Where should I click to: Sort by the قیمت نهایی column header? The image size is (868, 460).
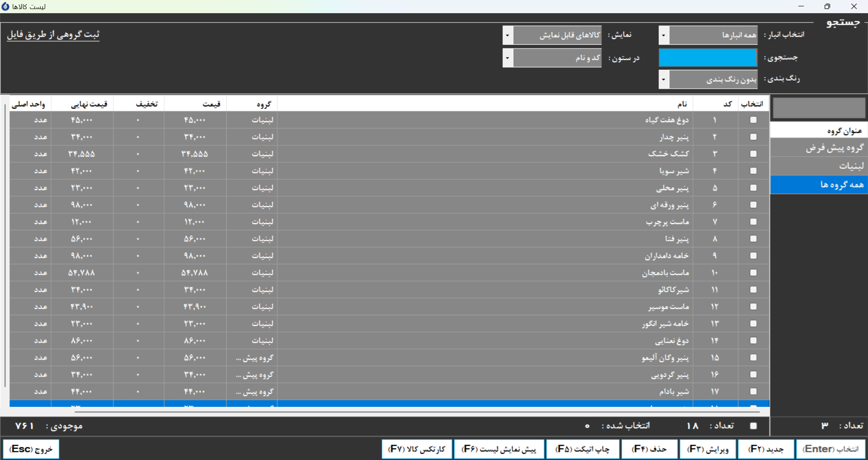click(x=82, y=104)
